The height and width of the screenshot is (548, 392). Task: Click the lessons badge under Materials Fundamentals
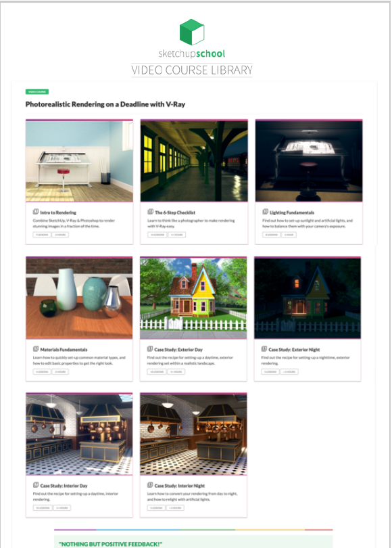pos(42,371)
